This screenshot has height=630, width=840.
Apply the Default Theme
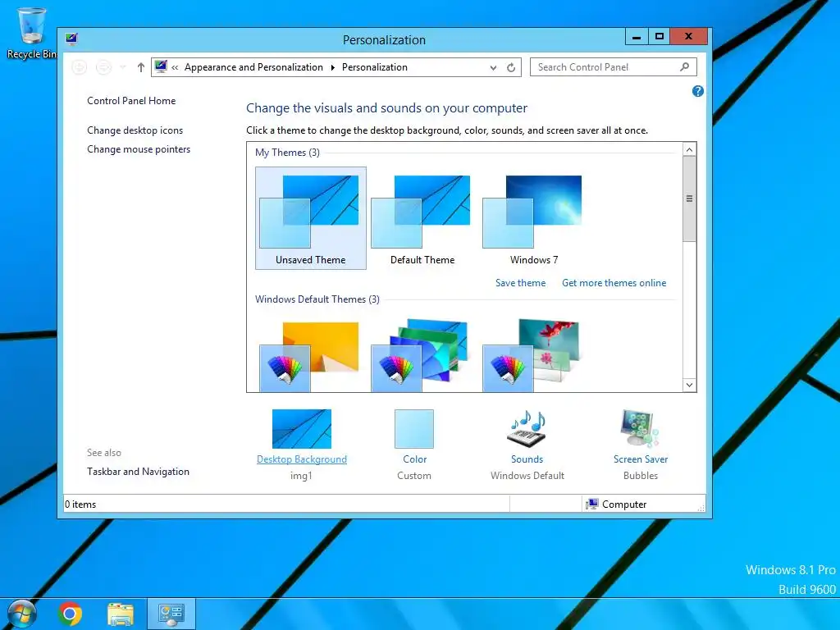422,218
